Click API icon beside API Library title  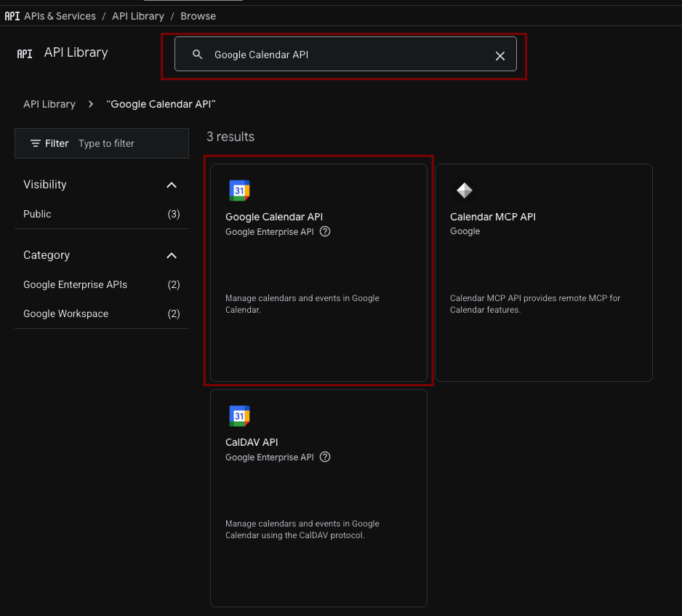point(25,54)
